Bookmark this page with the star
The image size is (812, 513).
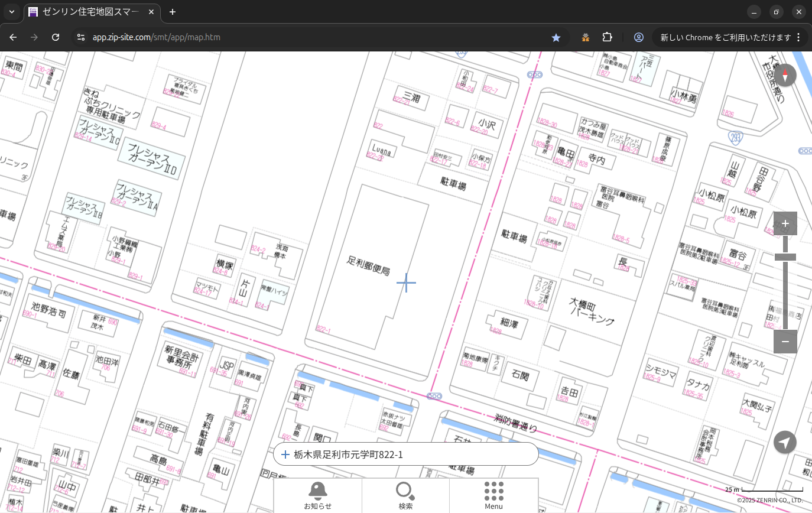[x=556, y=37]
